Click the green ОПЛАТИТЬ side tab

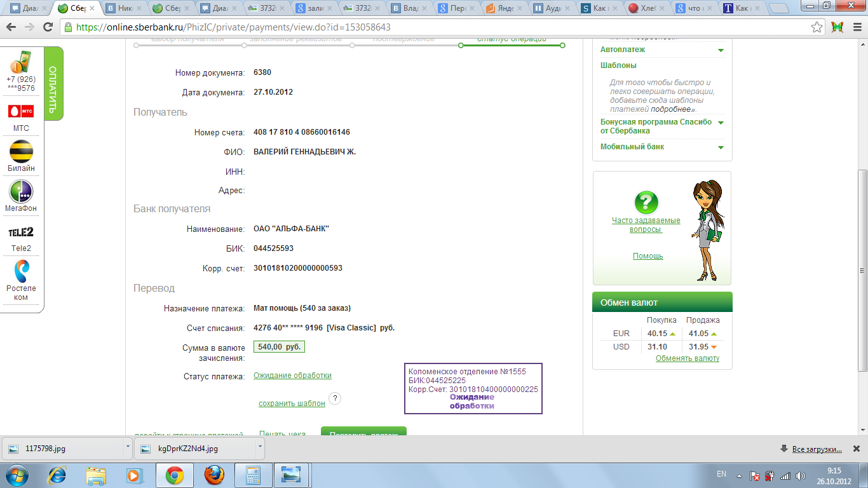(53, 83)
